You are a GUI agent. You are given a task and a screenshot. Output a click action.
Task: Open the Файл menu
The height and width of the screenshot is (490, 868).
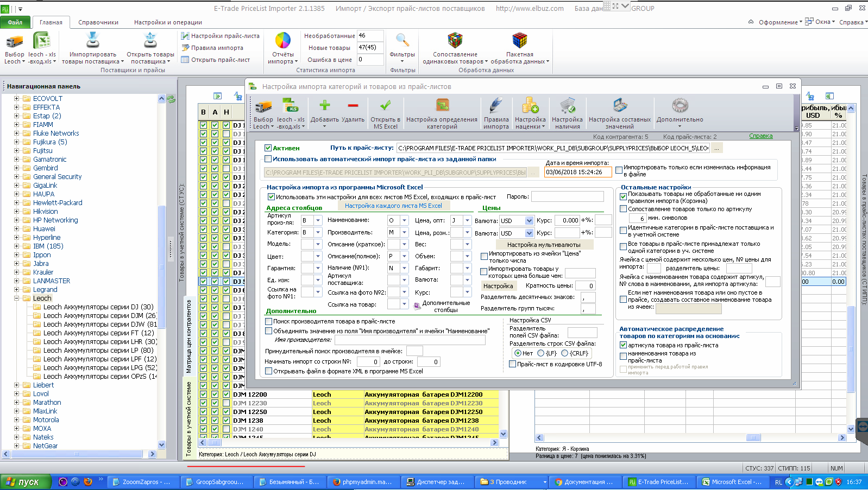coord(15,22)
